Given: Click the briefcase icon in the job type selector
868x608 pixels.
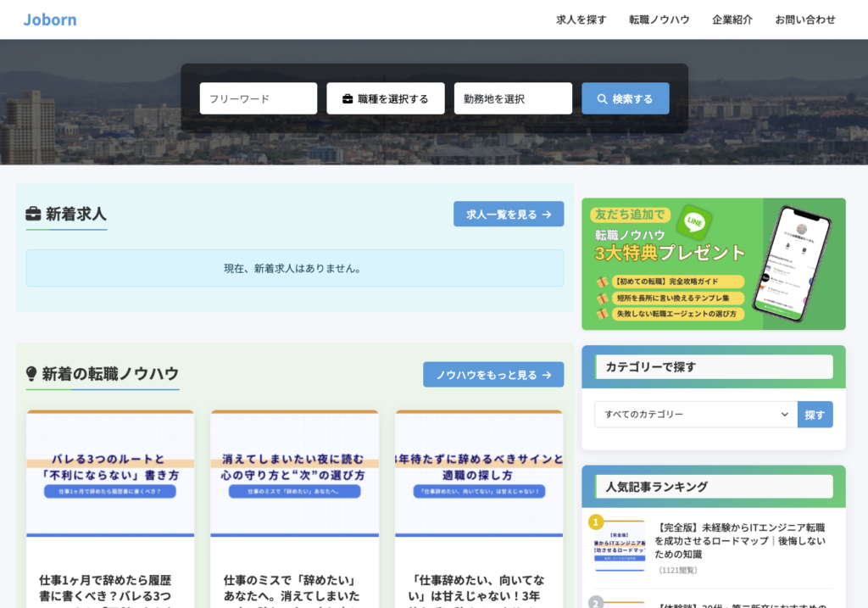Looking at the screenshot, I should coord(348,99).
